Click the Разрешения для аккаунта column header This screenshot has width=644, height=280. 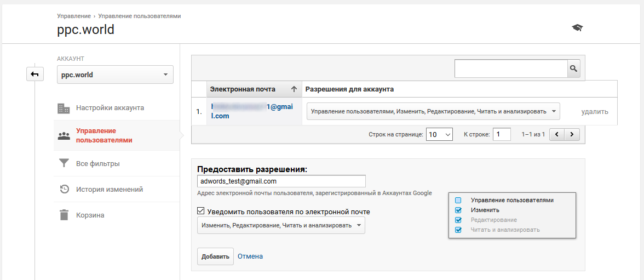click(349, 89)
